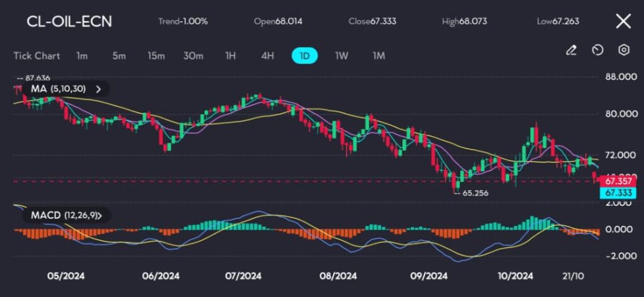Click the active 1D timeframe pill
Image resolution: width=644 pixels, height=297 pixels.
(304, 55)
